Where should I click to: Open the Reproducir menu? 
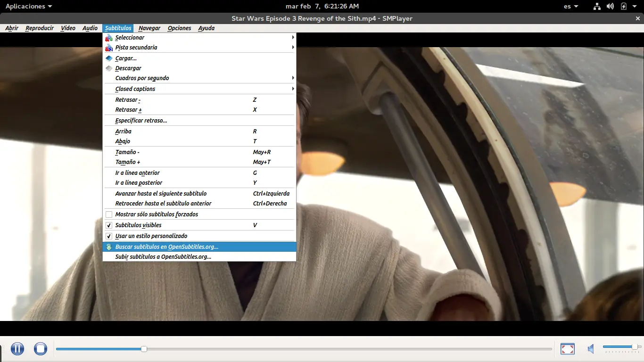(x=40, y=28)
